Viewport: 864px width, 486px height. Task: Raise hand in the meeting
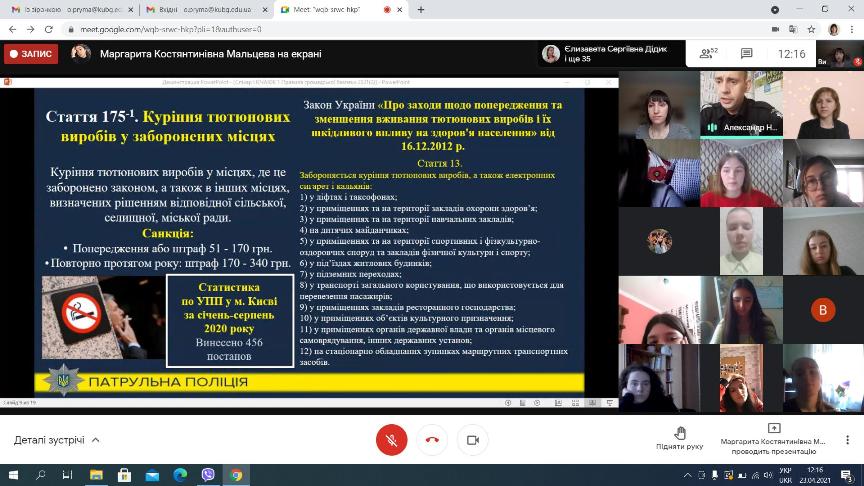[x=680, y=437]
